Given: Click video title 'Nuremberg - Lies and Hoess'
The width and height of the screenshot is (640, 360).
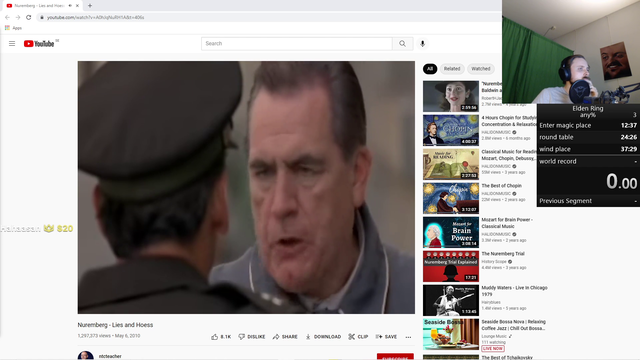Looking at the screenshot, I should point(115,325).
